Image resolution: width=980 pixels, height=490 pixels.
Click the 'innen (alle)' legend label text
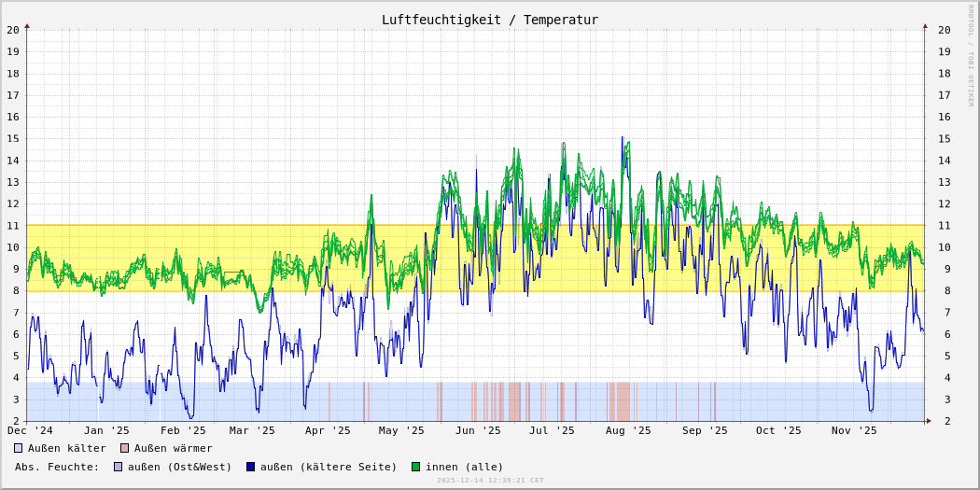pyautogui.click(x=464, y=467)
